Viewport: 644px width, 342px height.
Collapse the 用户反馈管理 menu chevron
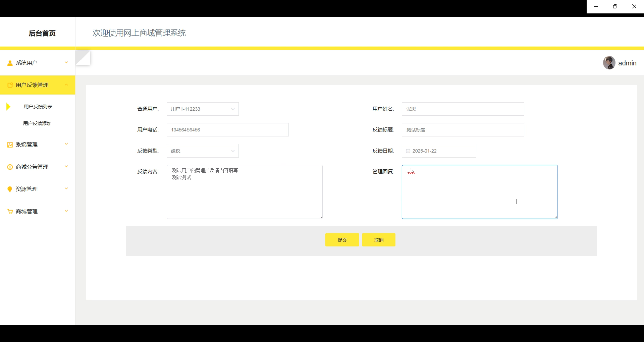click(66, 84)
